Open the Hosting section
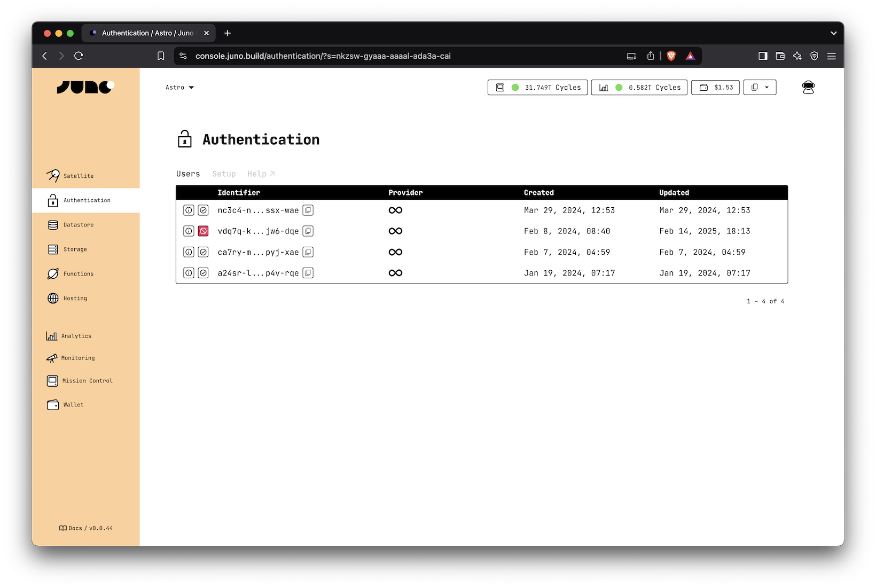The image size is (876, 588). (74, 298)
